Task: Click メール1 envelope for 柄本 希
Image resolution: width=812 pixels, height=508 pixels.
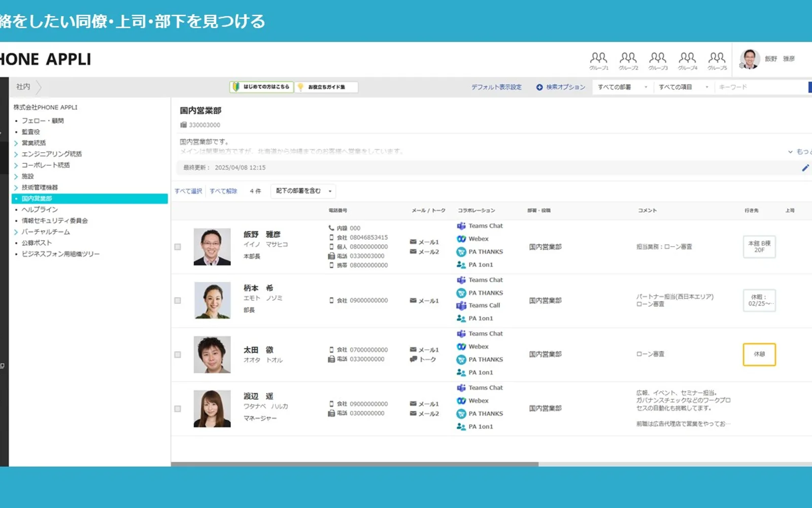Action: (424, 301)
